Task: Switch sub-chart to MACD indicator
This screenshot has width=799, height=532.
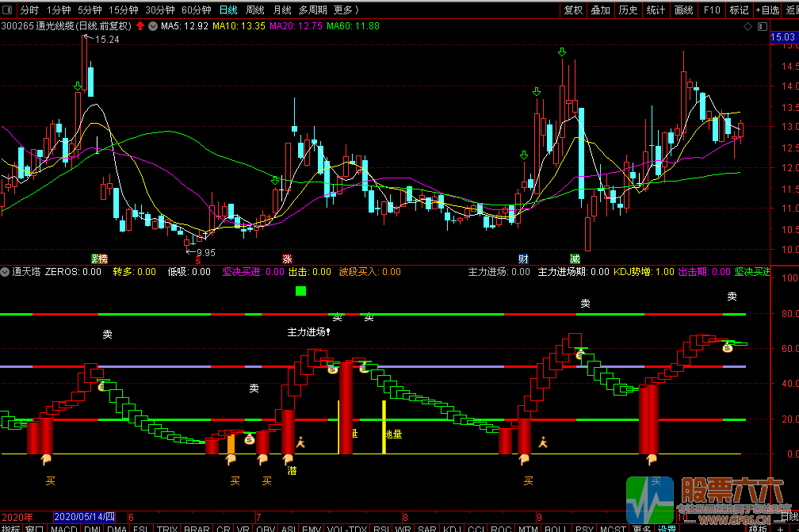Action: coord(64,528)
